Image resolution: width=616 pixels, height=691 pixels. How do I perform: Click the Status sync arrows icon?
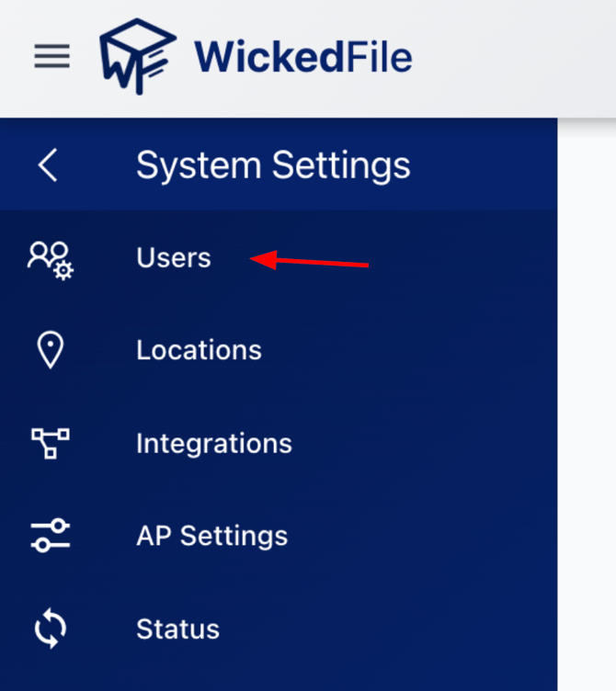50,629
